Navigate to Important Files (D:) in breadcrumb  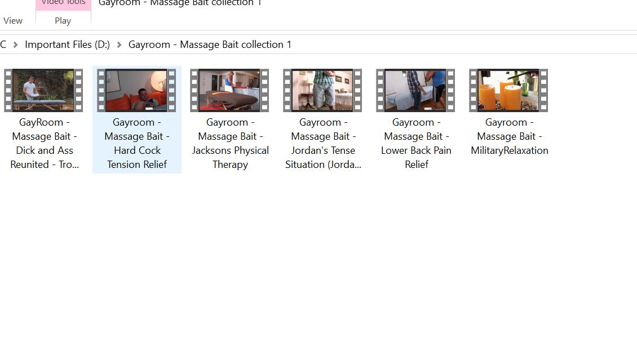click(68, 45)
